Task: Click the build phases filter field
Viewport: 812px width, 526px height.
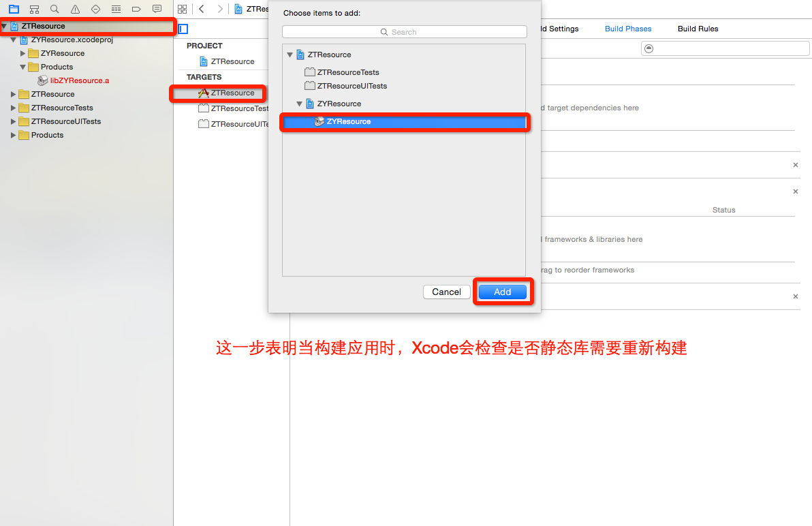Action: coord(725,48)
